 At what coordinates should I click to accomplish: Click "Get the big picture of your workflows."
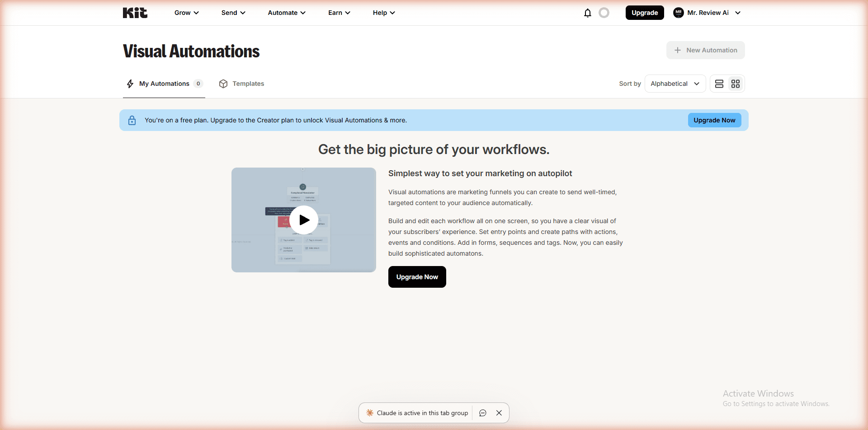point(434,150)
